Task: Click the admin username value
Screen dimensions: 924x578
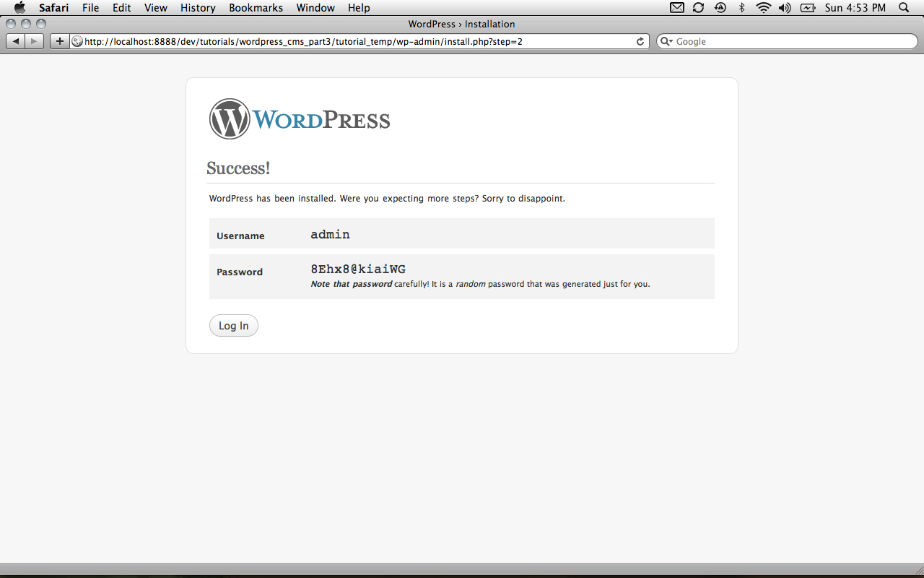Action: [330, 234]
